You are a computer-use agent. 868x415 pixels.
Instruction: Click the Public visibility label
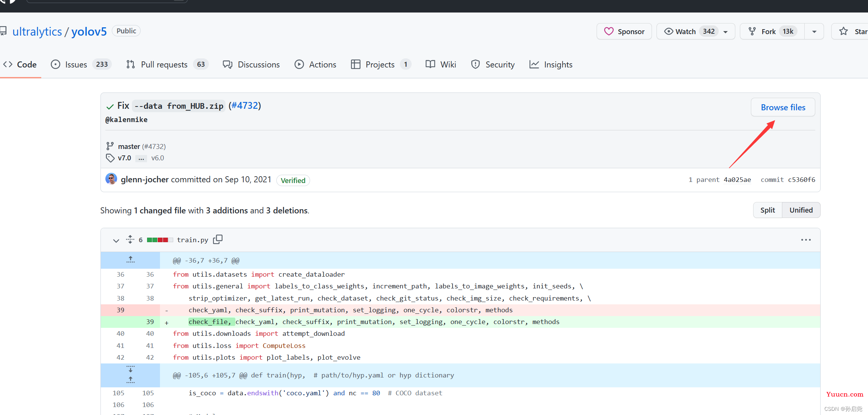click(x=126, y=31)
